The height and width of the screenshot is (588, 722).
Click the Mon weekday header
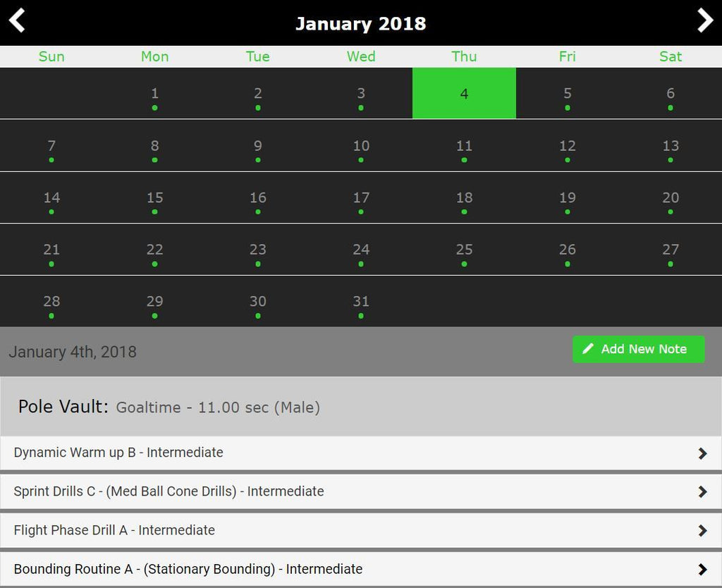154,56
